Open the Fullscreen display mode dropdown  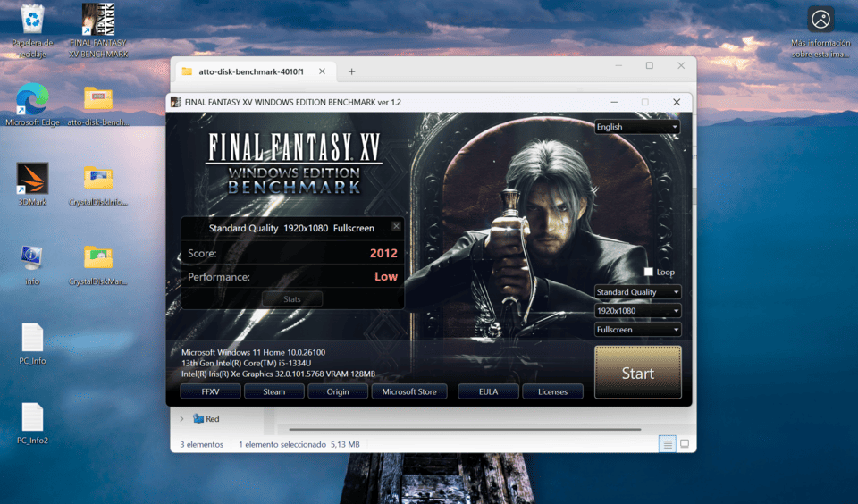(637, 330)
